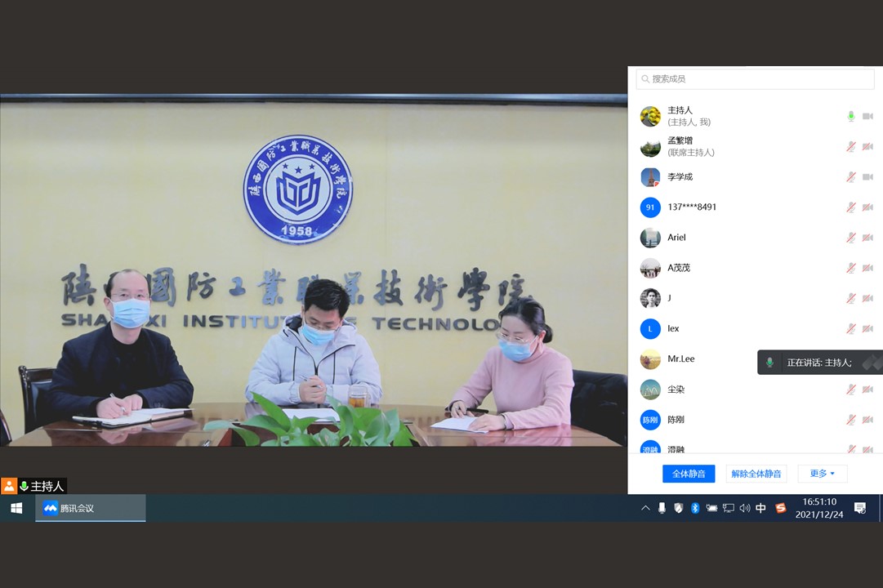Click the Bluetooth icon in system tray

coord(695,508)
